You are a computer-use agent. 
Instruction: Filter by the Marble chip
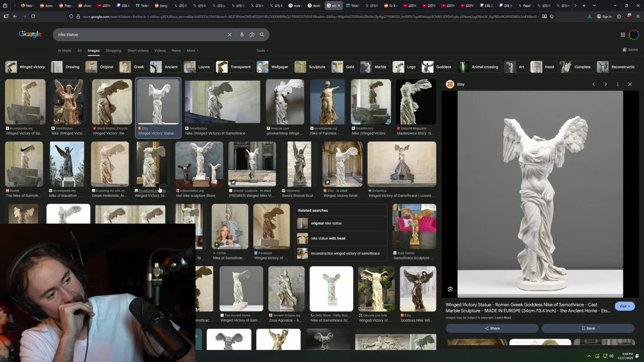[374, 67]
